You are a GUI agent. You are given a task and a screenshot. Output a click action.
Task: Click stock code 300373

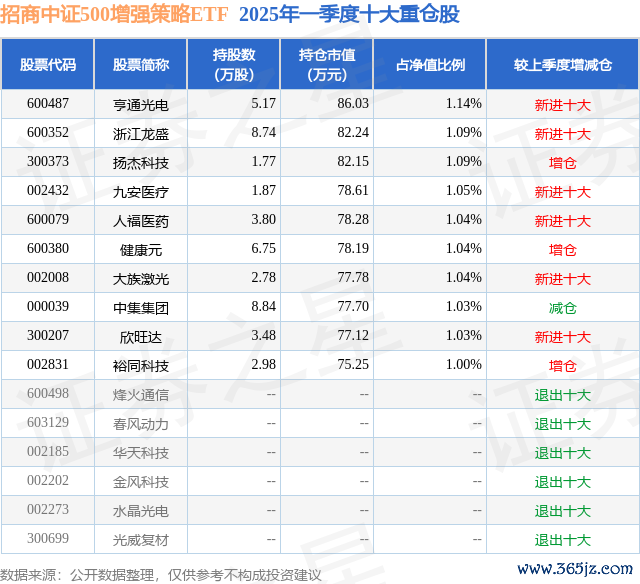point(48,162)
